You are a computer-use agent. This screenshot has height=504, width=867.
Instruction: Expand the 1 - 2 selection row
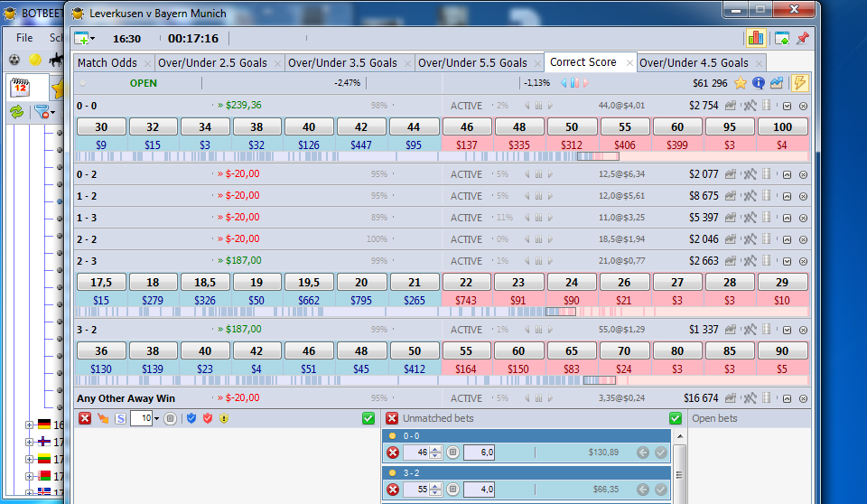[x=787, y=196]
